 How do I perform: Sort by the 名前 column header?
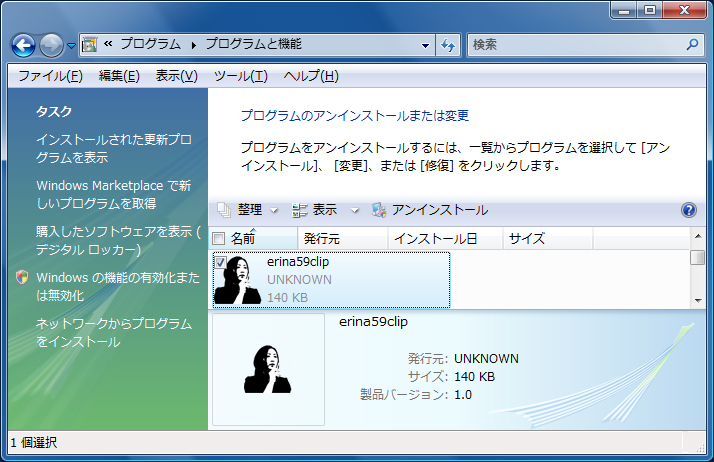click(253, 238)
